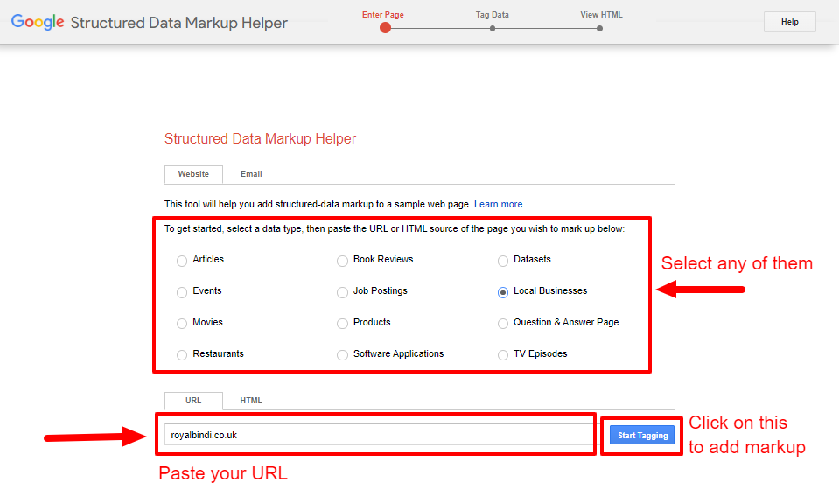
Task: Switch to the Email tab
Action: [251, 174]
